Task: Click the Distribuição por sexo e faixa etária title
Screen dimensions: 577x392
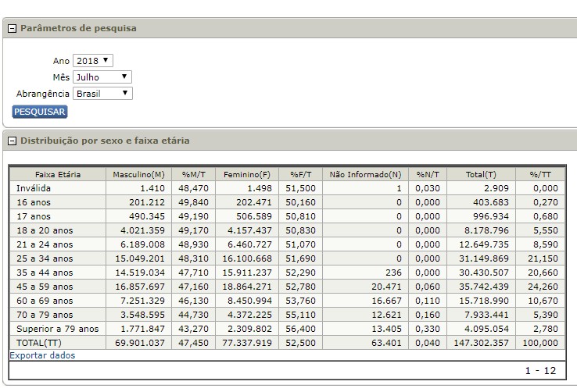Action: [x=104, y=141]
